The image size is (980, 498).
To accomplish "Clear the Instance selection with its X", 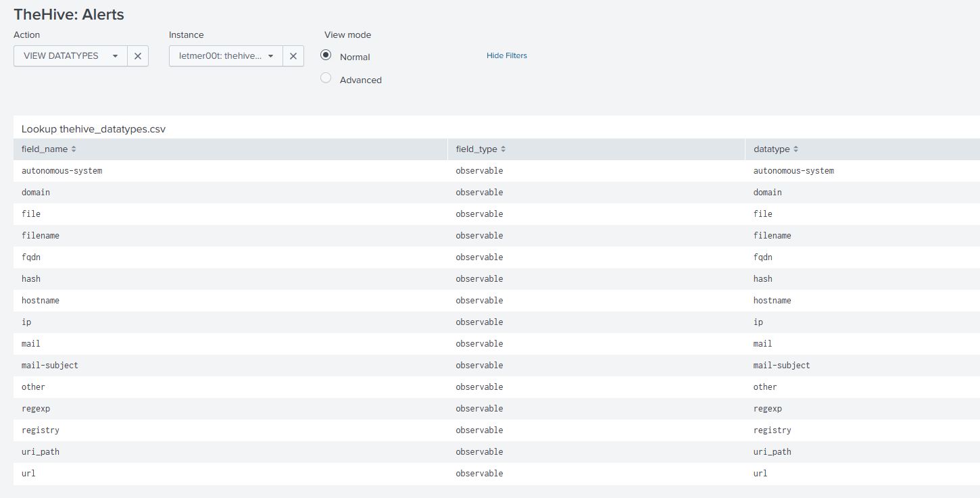I will pos(293,56).
